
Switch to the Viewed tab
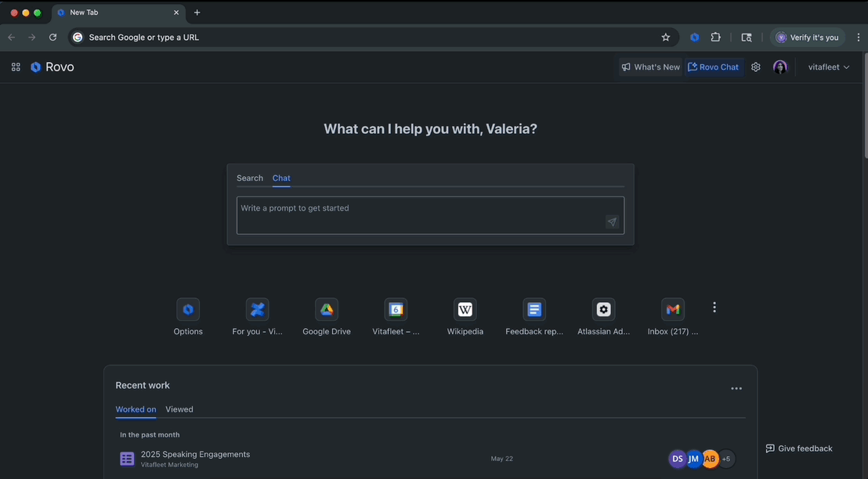(x=179, y=409)
